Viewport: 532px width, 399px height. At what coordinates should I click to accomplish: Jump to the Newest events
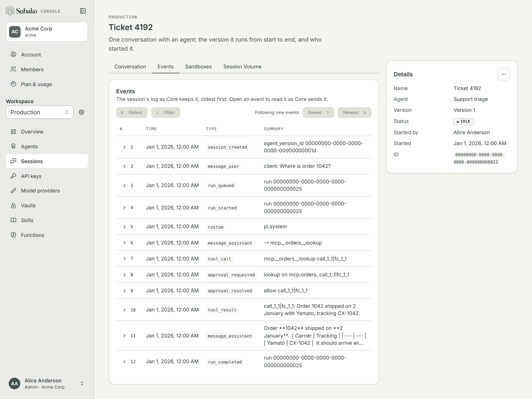(x=354, y=113)
